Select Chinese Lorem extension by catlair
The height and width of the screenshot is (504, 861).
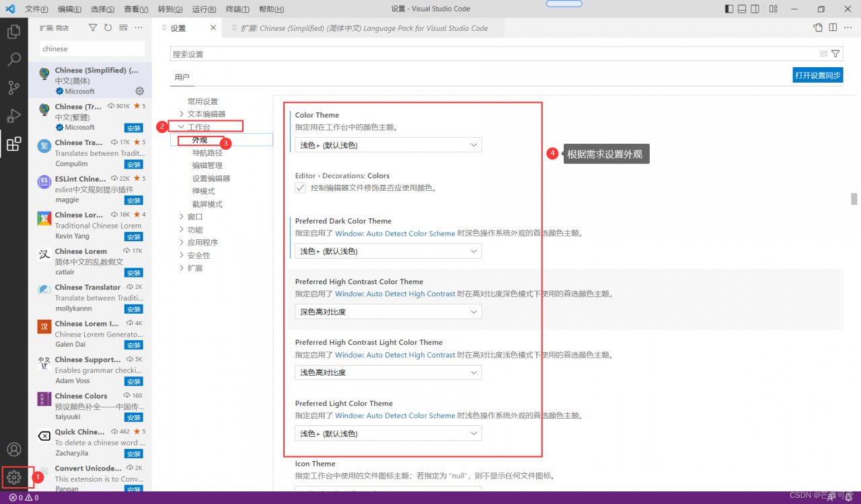pyautogui.click(x=89, y=262)
